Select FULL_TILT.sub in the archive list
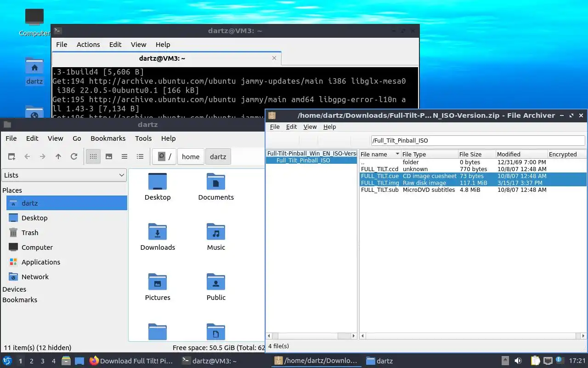This screenshot has width=588, height=368. click(473, 190)
